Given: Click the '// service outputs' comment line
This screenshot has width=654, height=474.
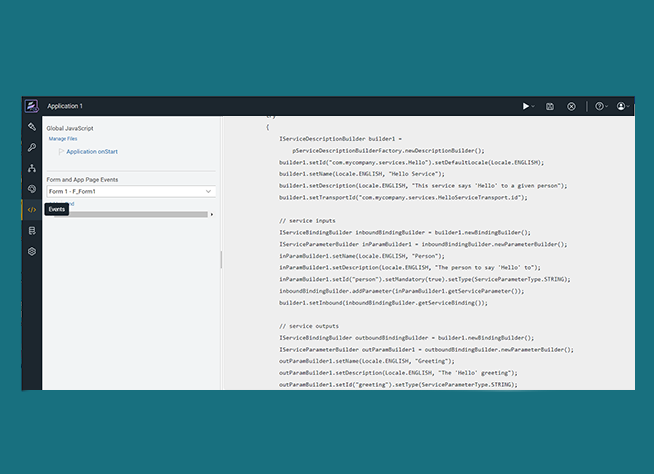Looking at the screenshot, I should (x=309, y=326).
